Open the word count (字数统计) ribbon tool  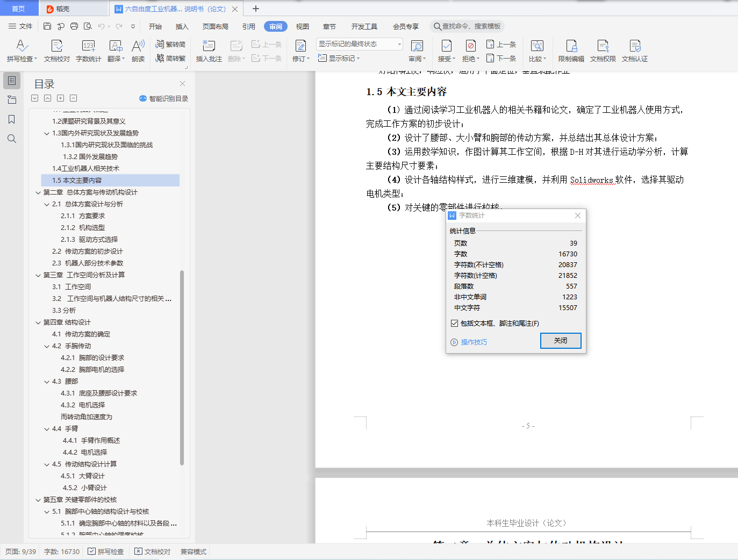[88, 51]
